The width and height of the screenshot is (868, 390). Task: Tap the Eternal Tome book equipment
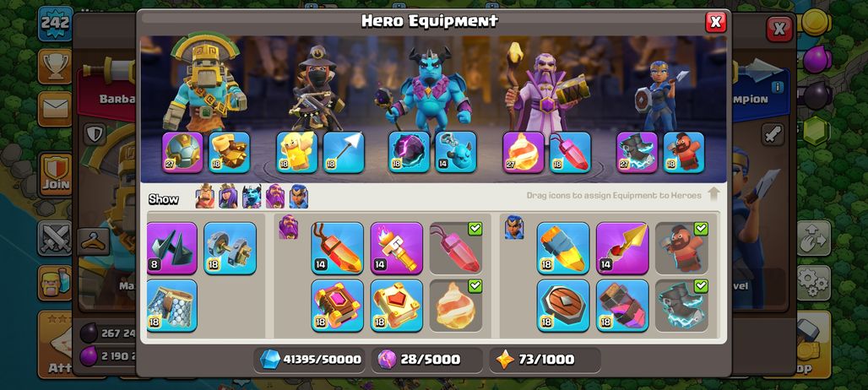pyautogui.click(x=337, y=306)
